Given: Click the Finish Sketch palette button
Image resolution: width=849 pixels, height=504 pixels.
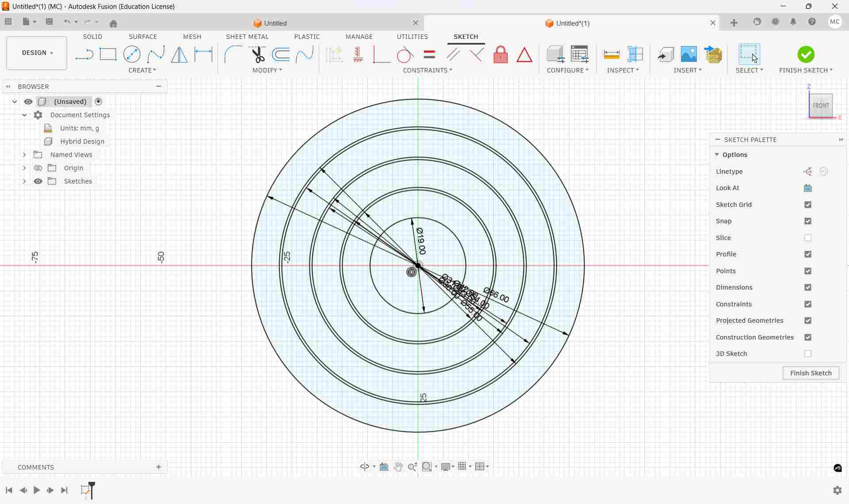Looking at the screenshot, I should point(811,373).
